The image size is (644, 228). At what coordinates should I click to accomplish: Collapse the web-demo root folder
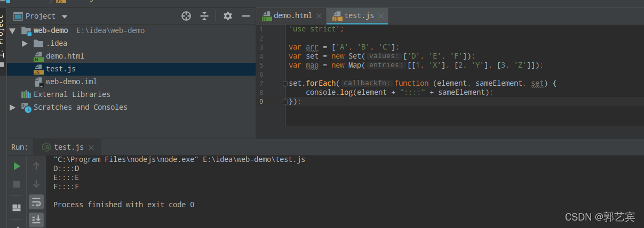13,31
